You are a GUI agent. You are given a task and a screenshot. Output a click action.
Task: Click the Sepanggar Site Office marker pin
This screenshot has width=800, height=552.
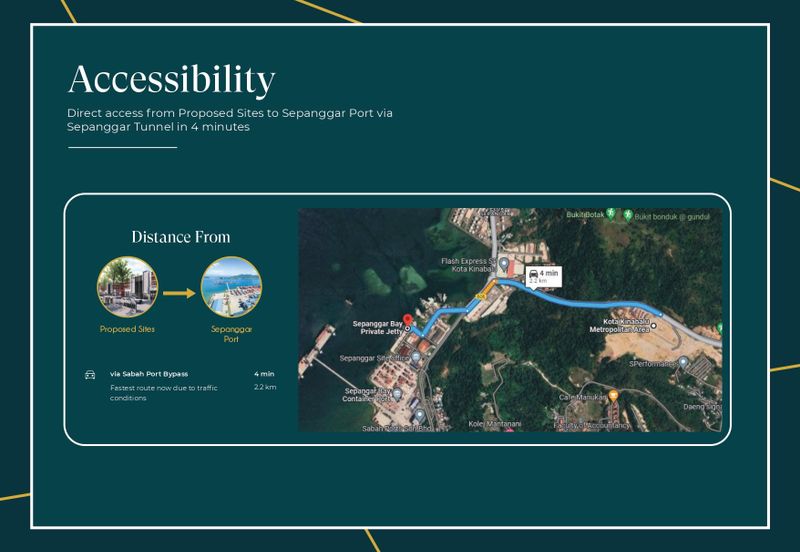[x=416, y=357]
